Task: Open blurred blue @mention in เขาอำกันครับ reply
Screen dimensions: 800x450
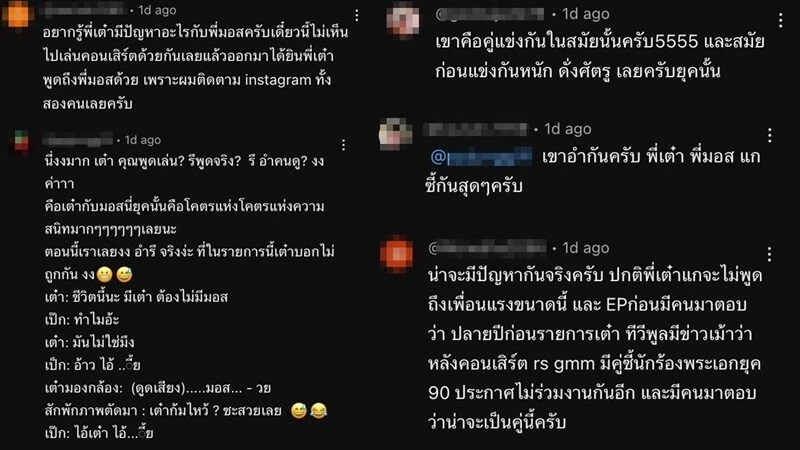Action: [x=481, y=157]
